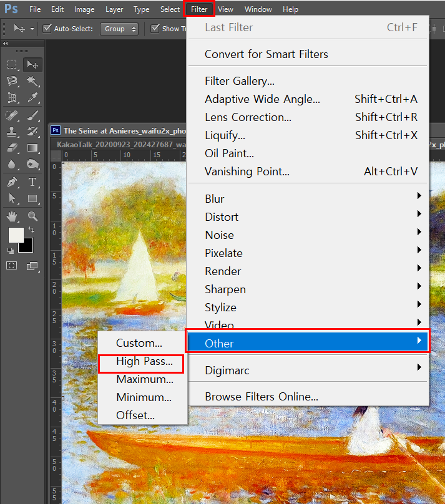Select the Horizontal Type tool
This screenshot has height=504, width=445.
click(x=32, y=182)
